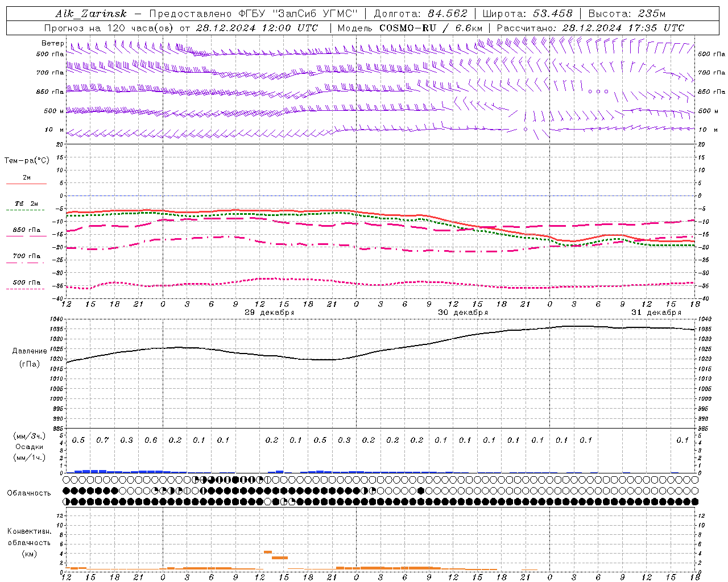Viewport: 728px width, 582px height.
Task: Click "Прогноз на 120 часа(ов)" header text
Action: (109, 28)
